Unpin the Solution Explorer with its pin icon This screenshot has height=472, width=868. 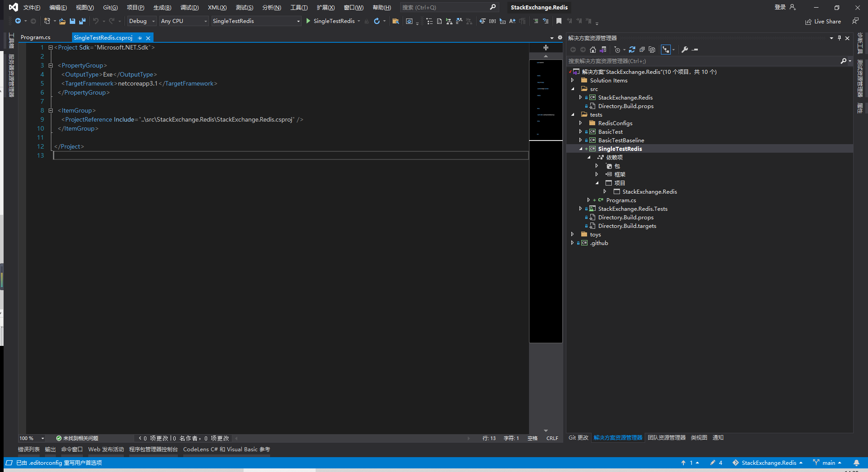(839, 38)
